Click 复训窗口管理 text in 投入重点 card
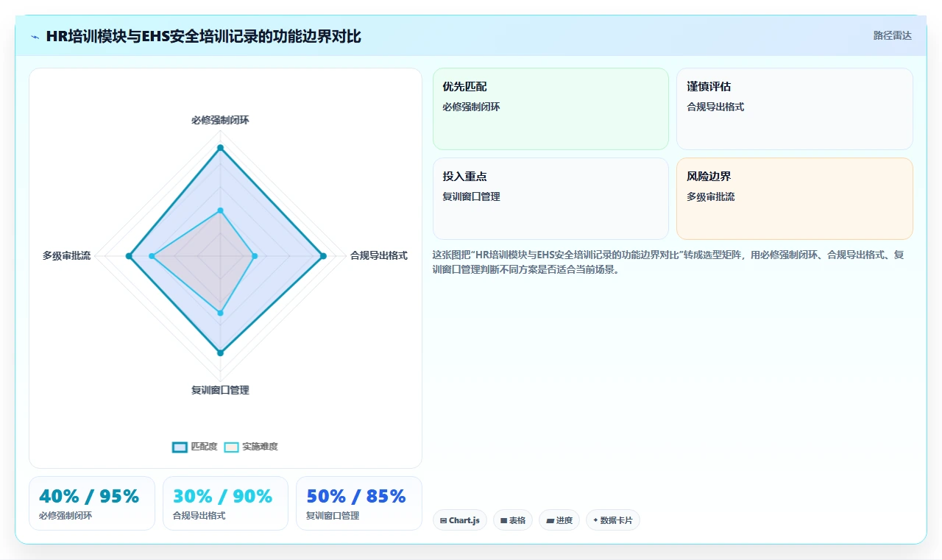Screen dimensions: 942x560 coord(471,196)
